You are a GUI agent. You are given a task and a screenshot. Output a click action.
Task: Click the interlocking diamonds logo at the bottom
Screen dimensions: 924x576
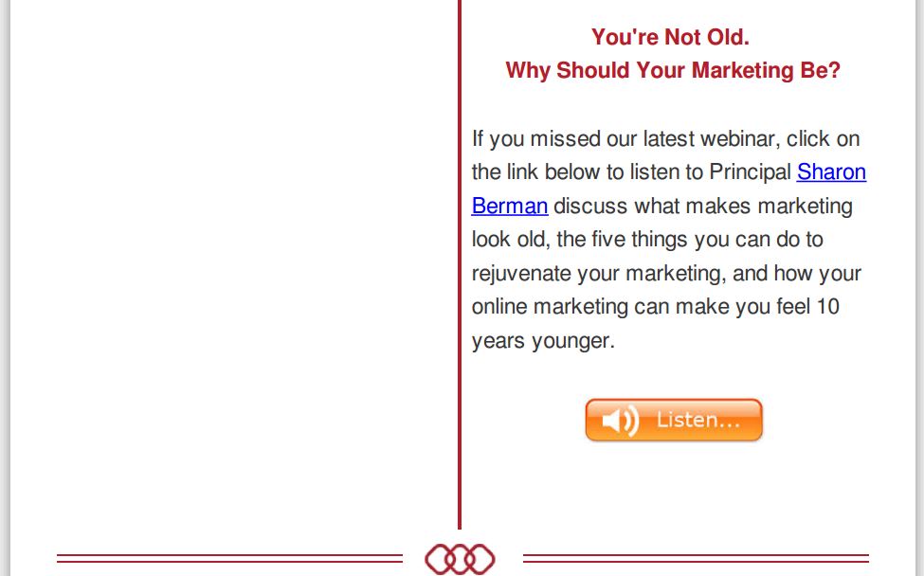(x=460, y=559)
